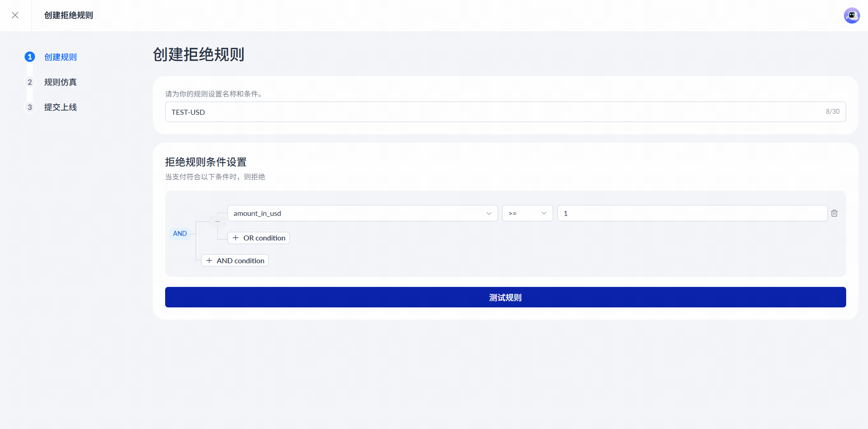The height and width of the screenshot is (429, 868).
Task: Click the step 1 number badge
Action: [30, 57]
